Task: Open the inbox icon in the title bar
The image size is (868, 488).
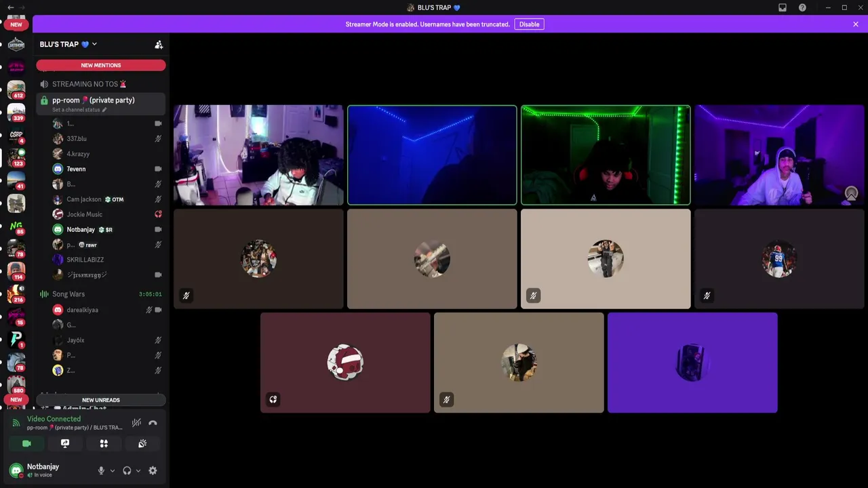Action: point(783,7)
